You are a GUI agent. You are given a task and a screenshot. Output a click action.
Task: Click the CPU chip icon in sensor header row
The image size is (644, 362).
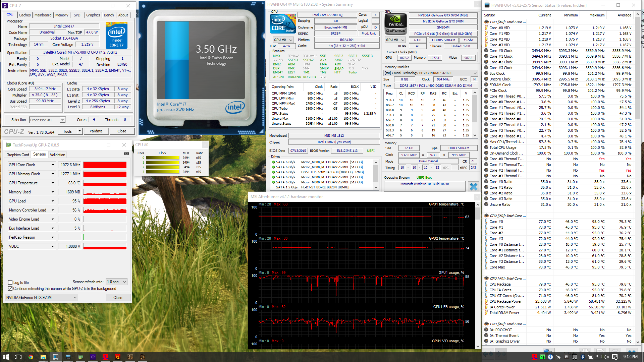[486, 22]
